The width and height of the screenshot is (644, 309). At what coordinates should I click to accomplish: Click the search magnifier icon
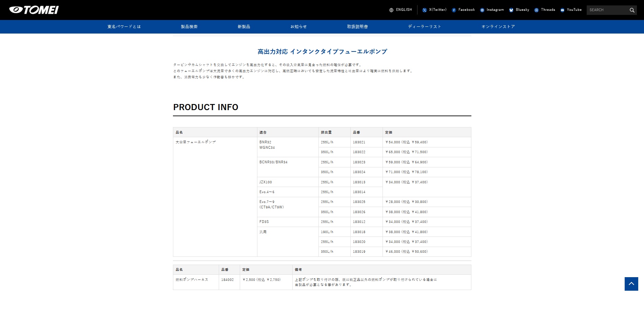pos(632,10)
